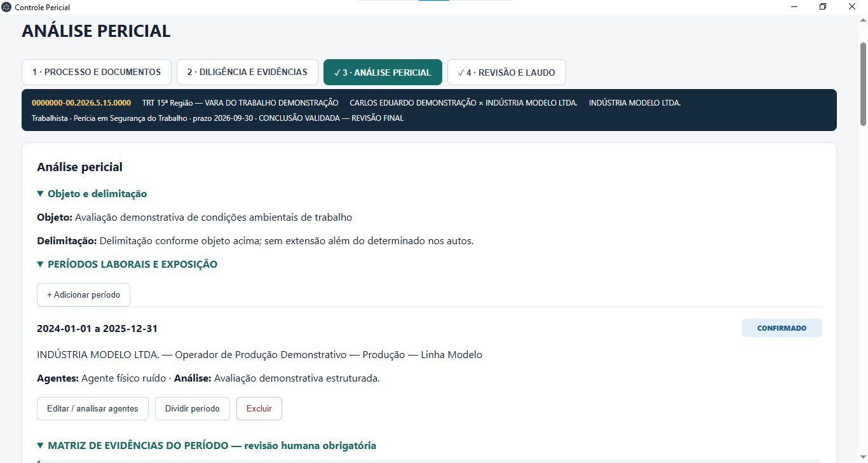Click the Agentes: Agente físico ruído line
This screenshot has height=463, width=868.
pyautogui.click(x=208, y=378)
